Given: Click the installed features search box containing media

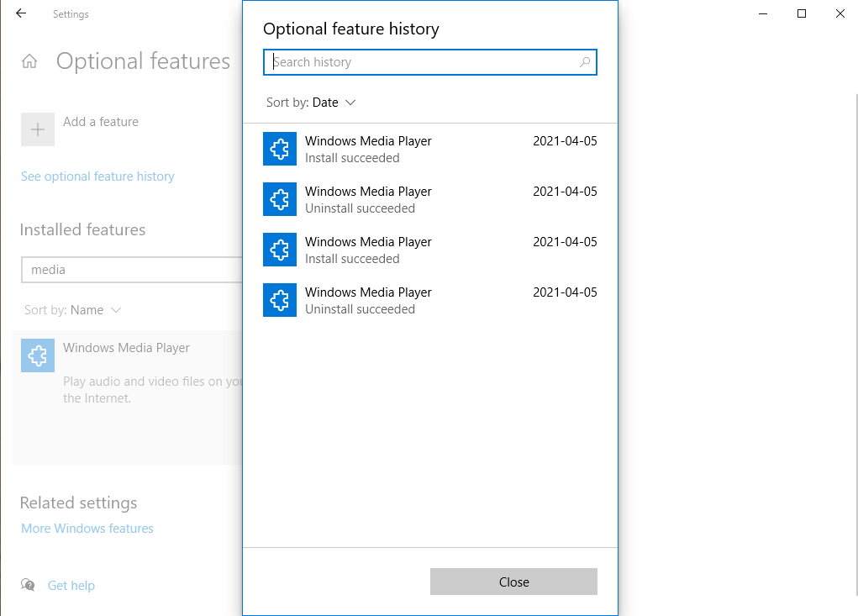Looking at the screenshot, I should click(x=132, y=270).
